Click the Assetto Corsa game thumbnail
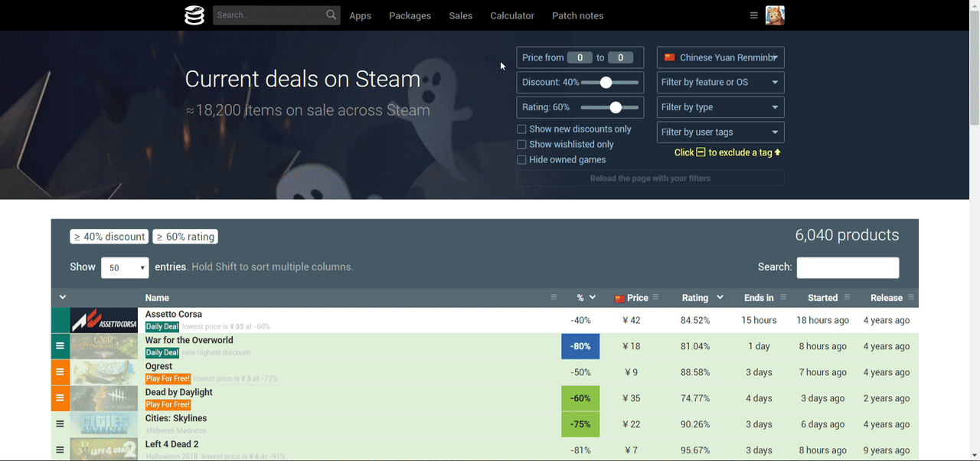980x461 pixels. point(103,320)
